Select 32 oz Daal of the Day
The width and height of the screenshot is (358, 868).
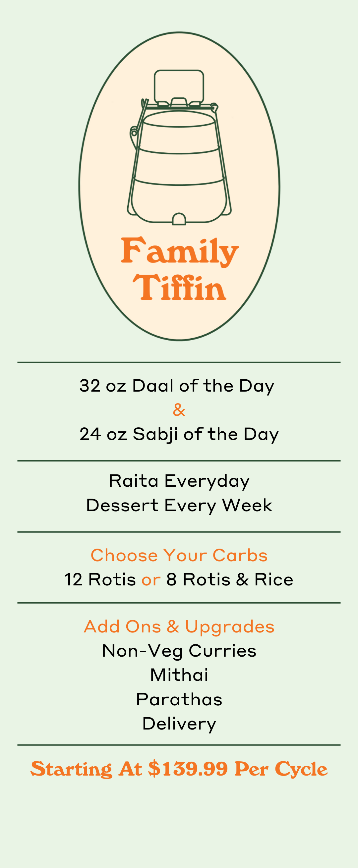pyautogui.click(x=177, y=386)
